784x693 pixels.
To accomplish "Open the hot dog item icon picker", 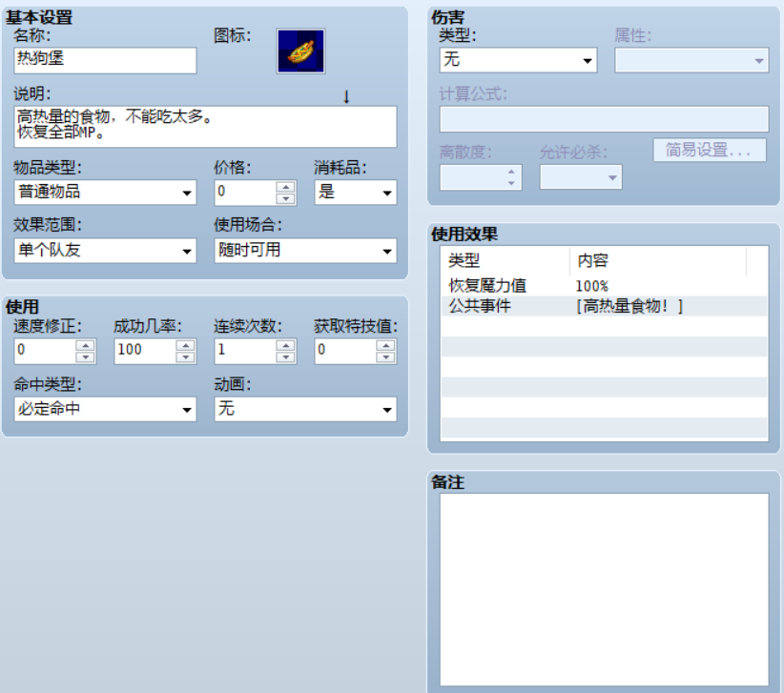I will click(300, 51).
